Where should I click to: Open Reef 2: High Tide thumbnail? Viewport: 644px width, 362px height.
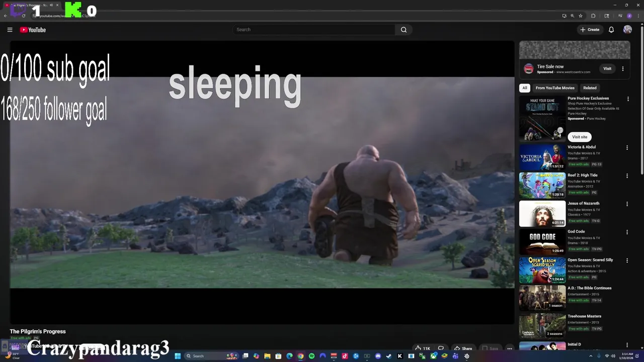[542, 185]
